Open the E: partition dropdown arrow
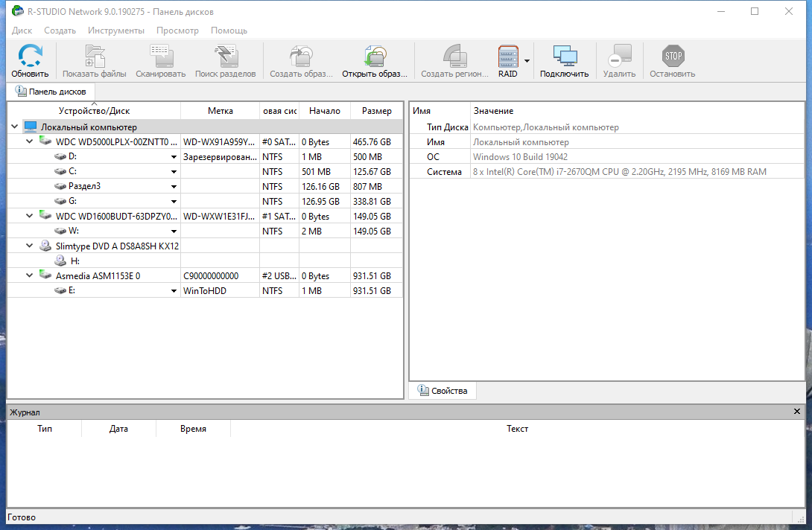 click(174, 291)
